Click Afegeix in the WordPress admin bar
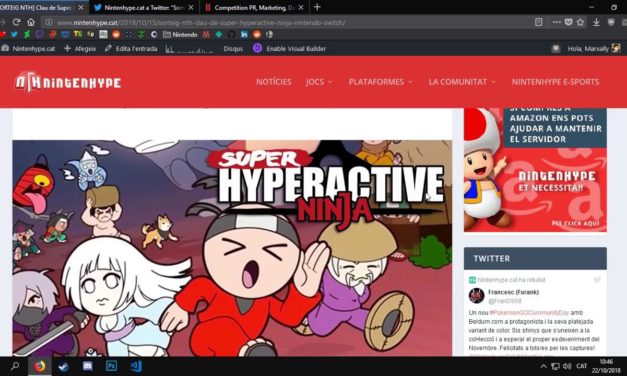Viewport: 627px width, 376px height. click(80, 48)
